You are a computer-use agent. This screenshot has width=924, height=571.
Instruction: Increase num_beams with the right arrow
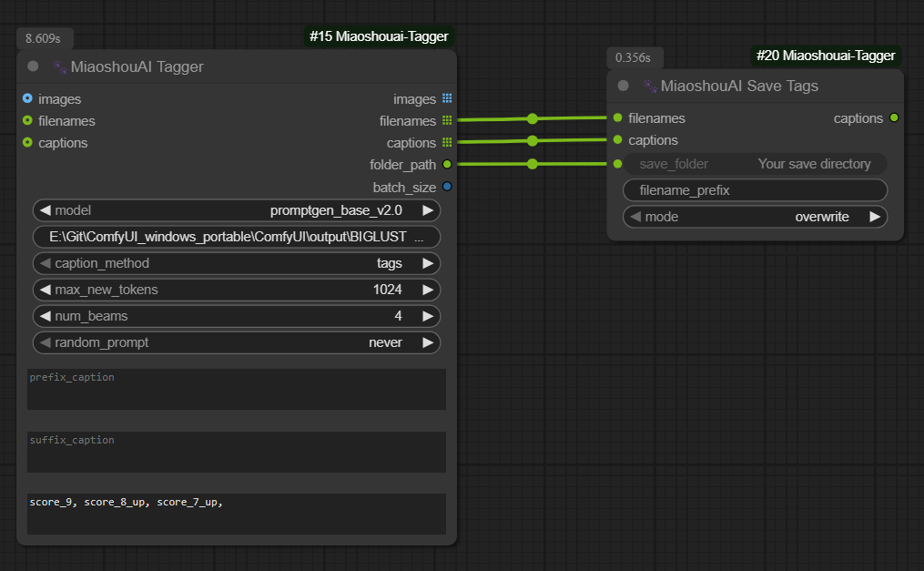click(x=428, y=316)
